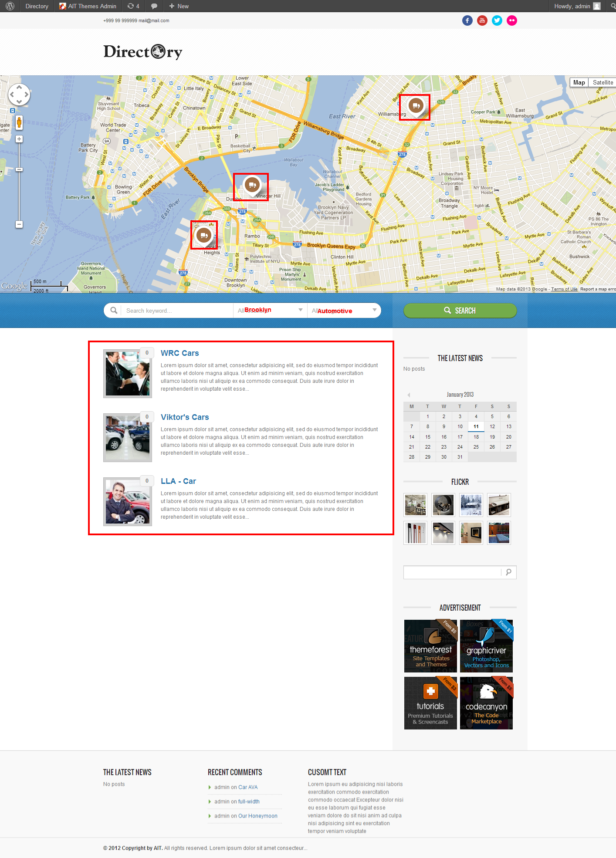Click the map zoom in plus button
This screenshot has width=616, height=858.
[x=19, y=139]
